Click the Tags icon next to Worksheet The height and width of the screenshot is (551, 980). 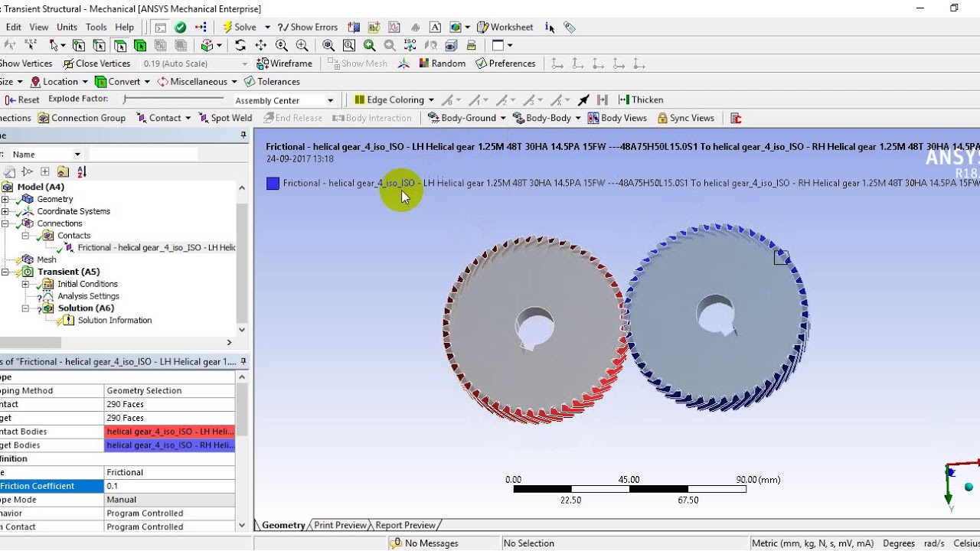570,27
